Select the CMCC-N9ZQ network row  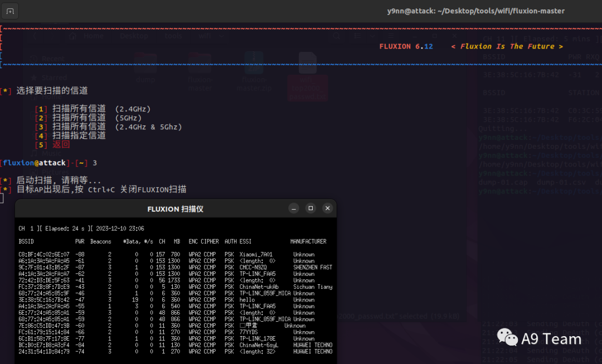(175, 267)
